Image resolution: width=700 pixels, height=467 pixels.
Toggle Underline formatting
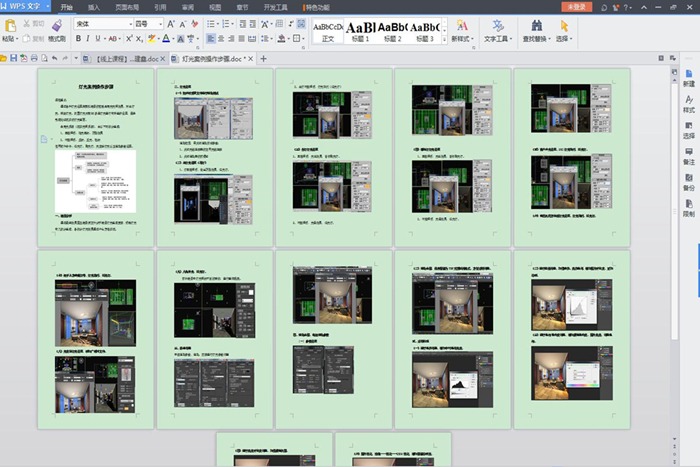(98, 39)
